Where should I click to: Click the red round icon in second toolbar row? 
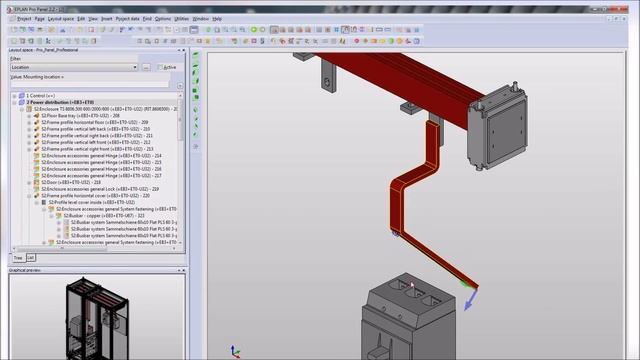click(x=357, y=41)
